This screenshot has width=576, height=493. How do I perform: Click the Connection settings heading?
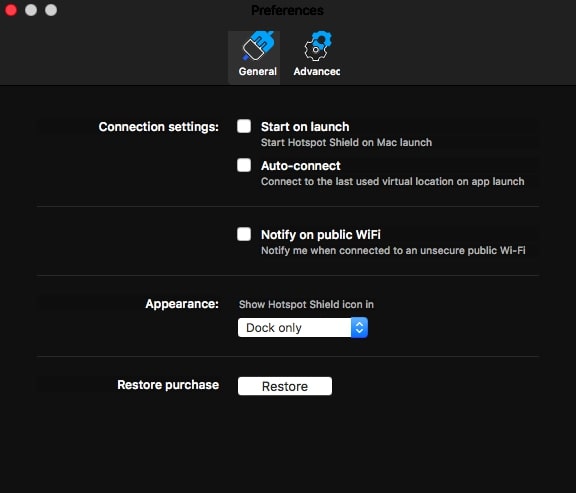click(158, 127)
